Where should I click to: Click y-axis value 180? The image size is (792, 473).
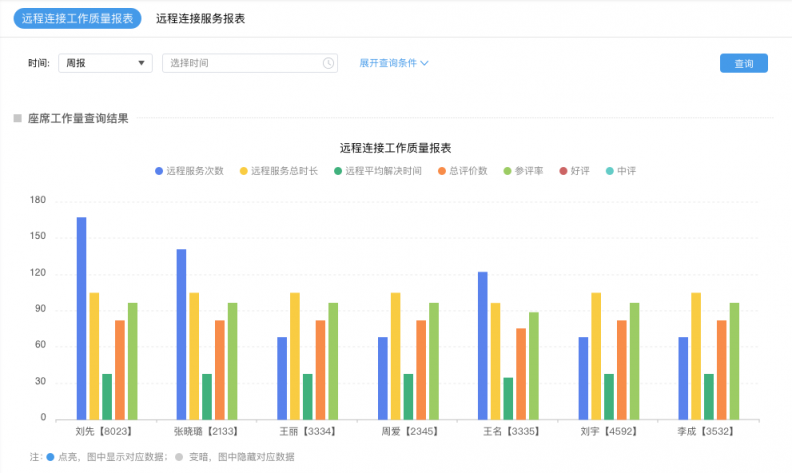38,200
